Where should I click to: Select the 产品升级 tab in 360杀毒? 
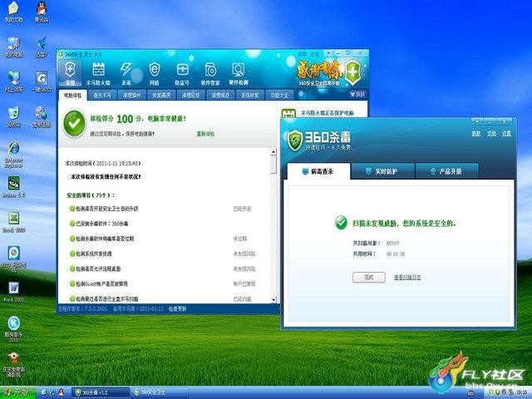tap(447, 171)
